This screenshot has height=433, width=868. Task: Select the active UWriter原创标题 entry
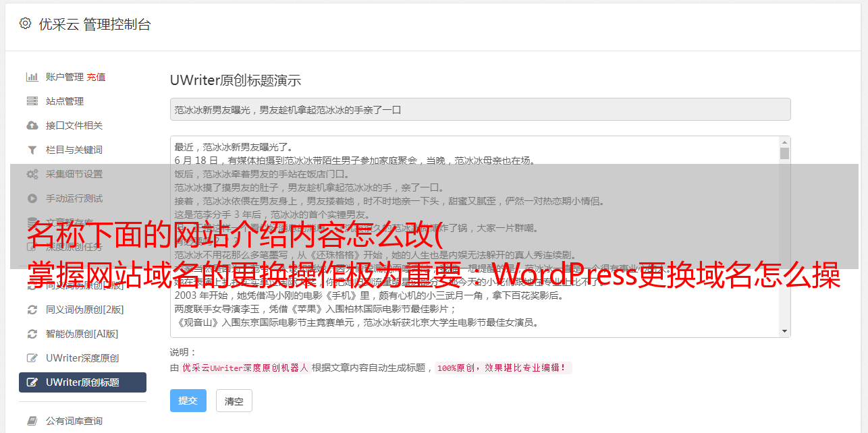[82, 382]
